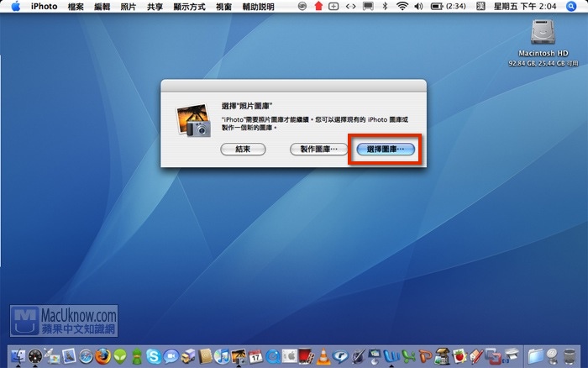Click the Wi-Fi status icon

pyautogui.click(x=402, y=6)
